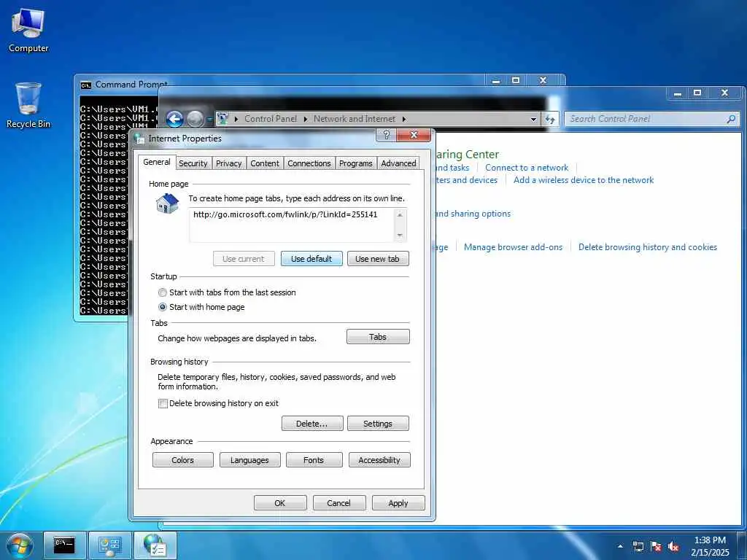Click the Internet Properties help question button
This screenshot has width=747, height=560.
pos(387,135)
